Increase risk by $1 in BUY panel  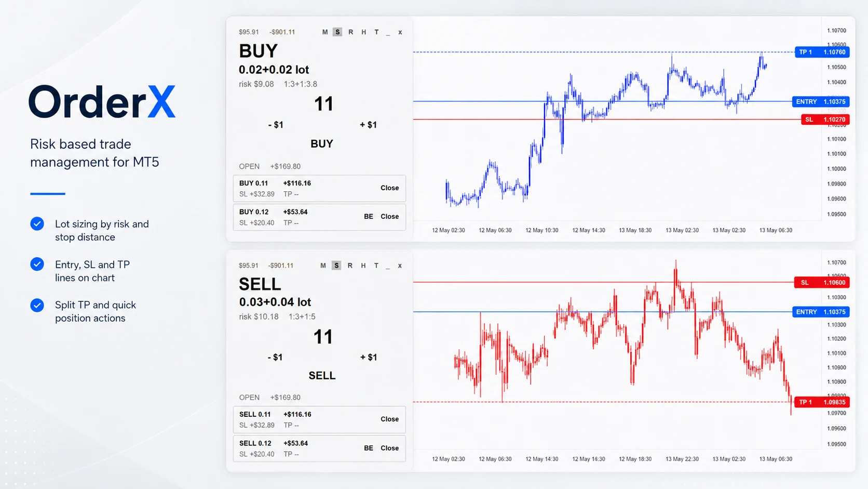368,125
